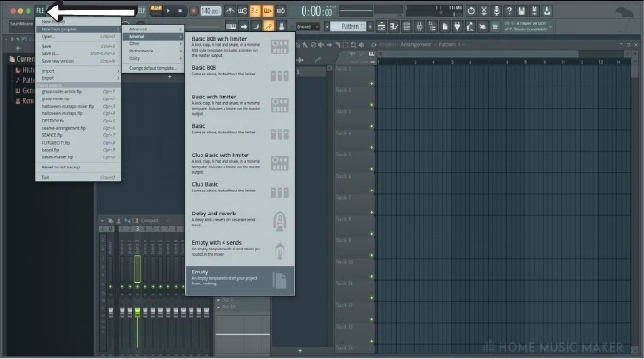This screenshot has width=644, height=359.
Task: Click the Play button
Action: pos(168,11)
